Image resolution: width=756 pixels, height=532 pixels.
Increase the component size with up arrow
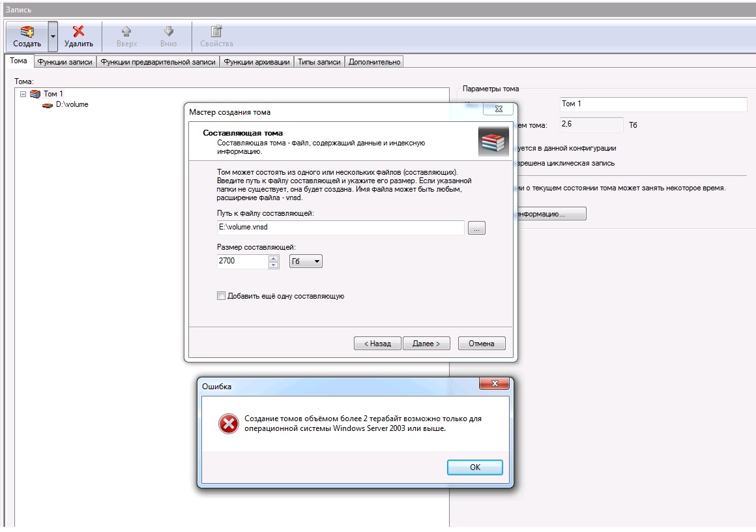pos(273,258)
